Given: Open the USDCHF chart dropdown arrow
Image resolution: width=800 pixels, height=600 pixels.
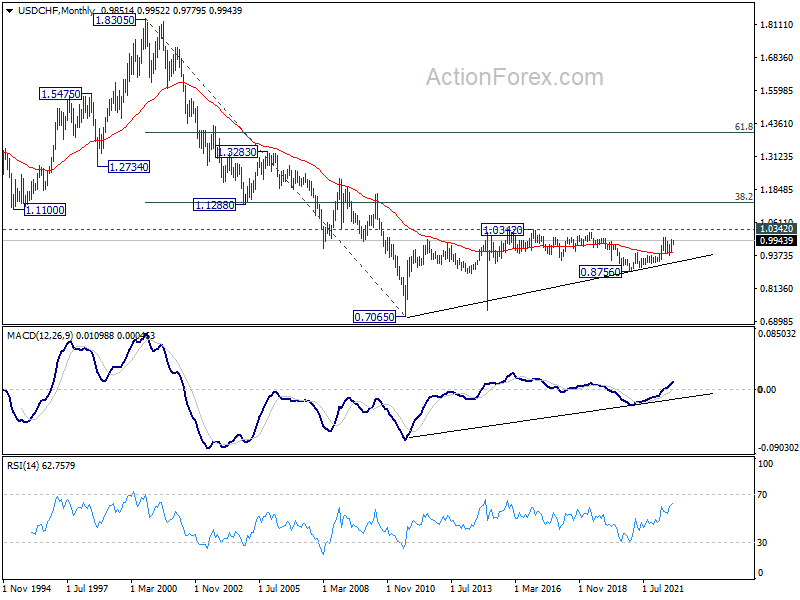Looking at the screenshot, I should tap(9, 11).
